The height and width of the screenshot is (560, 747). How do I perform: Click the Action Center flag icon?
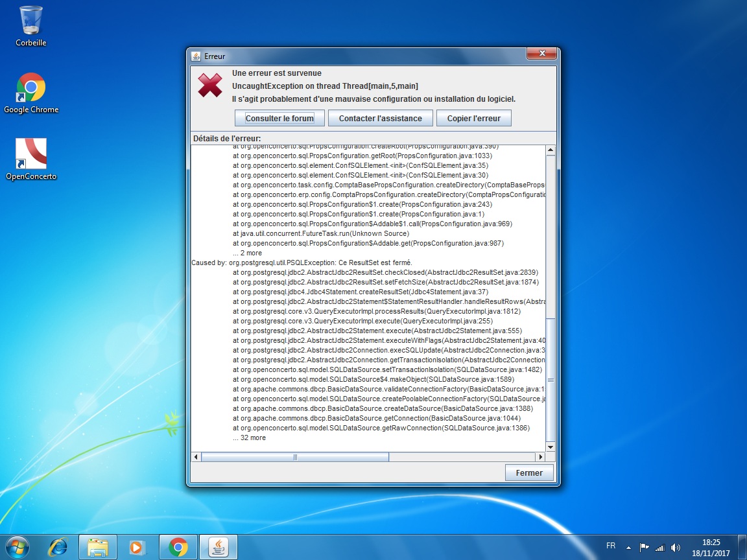[644, 547]
